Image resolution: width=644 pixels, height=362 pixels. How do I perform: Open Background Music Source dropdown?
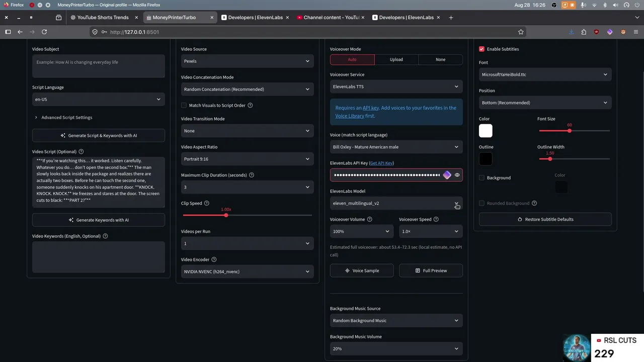(396, 320)
